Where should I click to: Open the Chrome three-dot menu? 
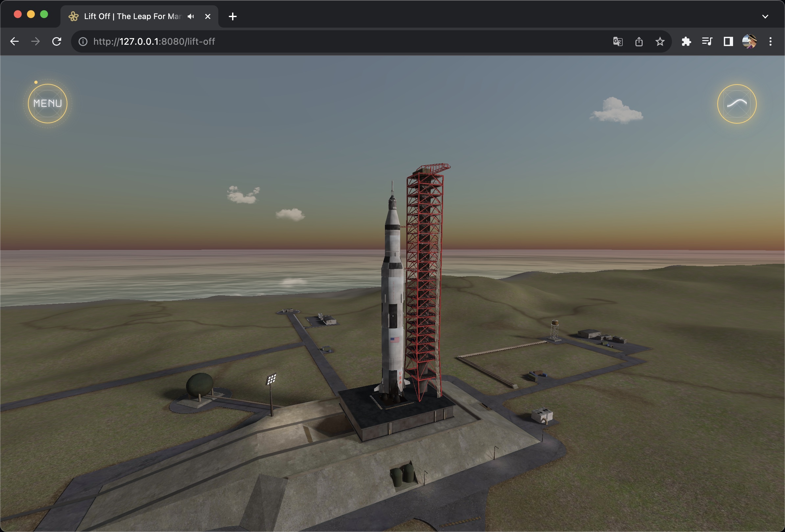pos(770,41)
